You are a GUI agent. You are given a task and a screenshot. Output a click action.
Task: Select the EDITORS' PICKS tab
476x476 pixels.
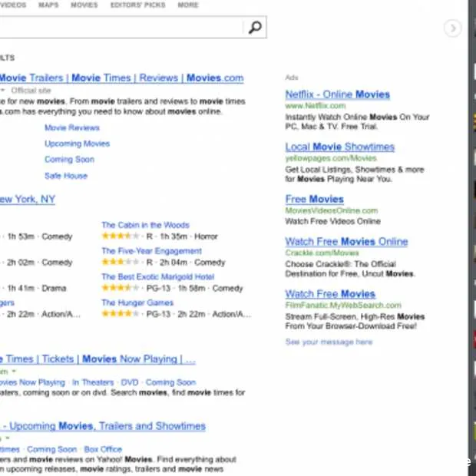click(137, 5)
